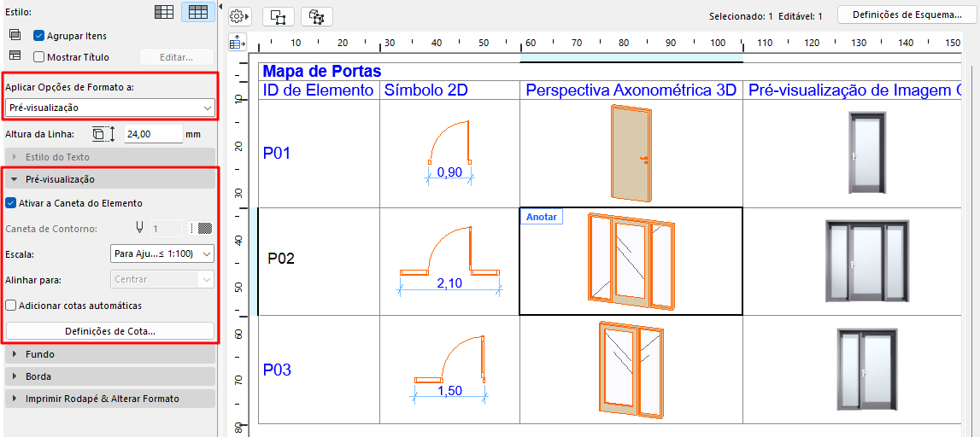Select the Pré-visualização de Imagem column header
Image resolution: width=980 pixels, height=437 pixels.
click(x=851, y=90)
